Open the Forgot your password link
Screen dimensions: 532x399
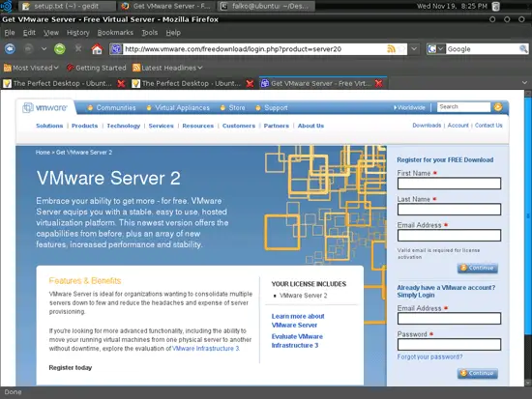[429, 356]
